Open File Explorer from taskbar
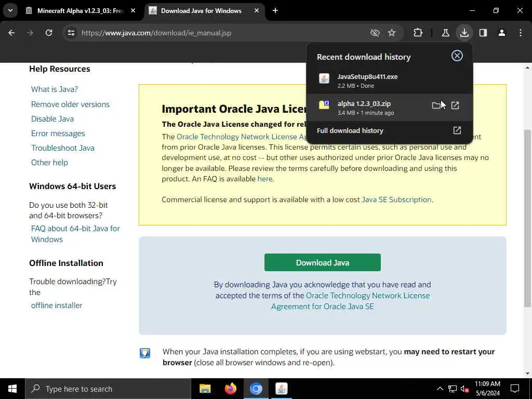 205,389
